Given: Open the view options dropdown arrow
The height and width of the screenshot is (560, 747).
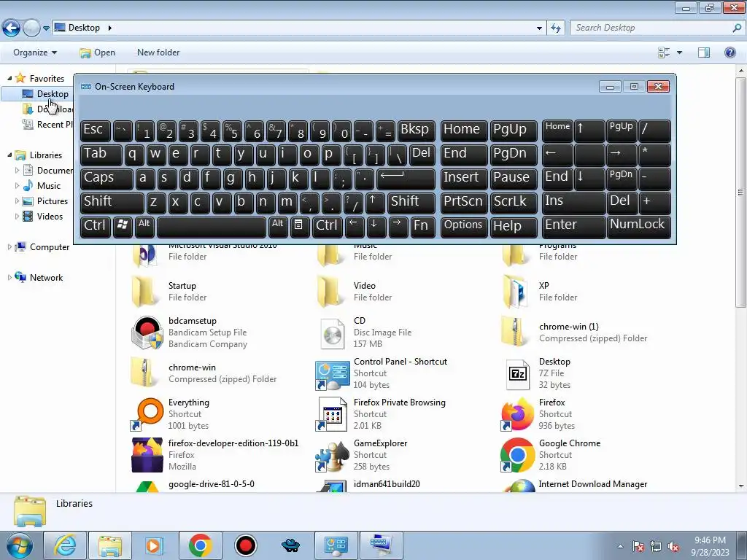Looking at the screenshot, I should coord(679,52).
